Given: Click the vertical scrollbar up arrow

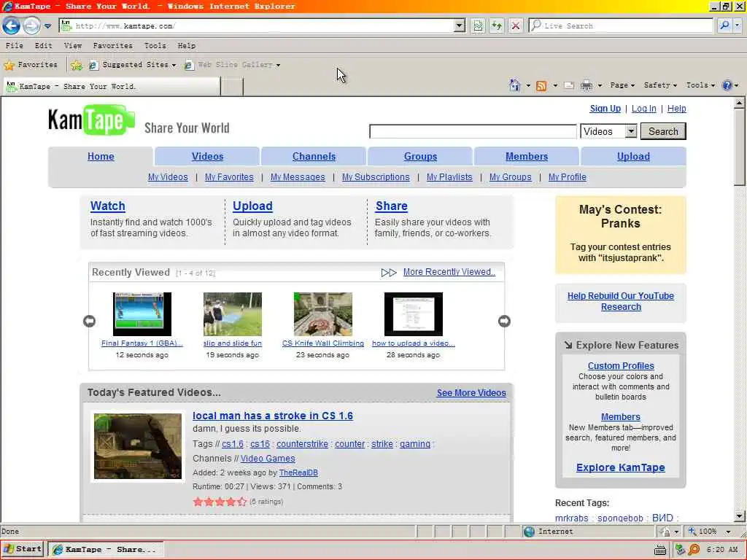Looking at the screenshot, I should click(x=740, y=103).
